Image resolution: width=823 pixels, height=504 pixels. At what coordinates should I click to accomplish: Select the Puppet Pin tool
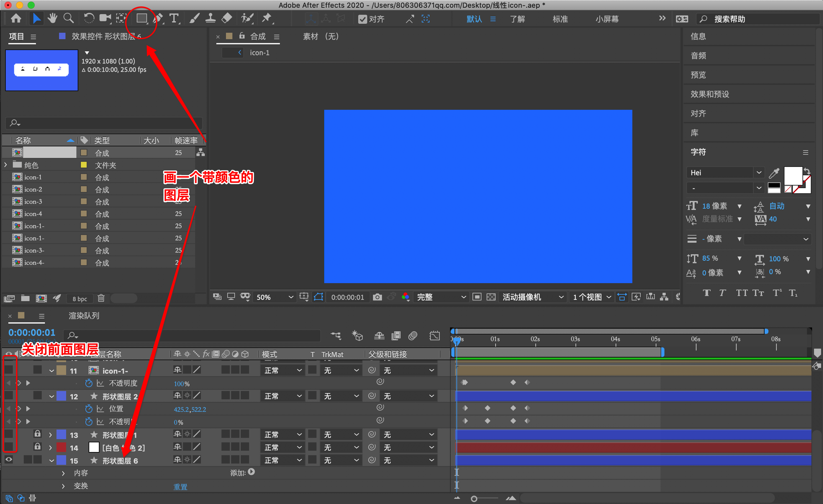click(267, 18)
